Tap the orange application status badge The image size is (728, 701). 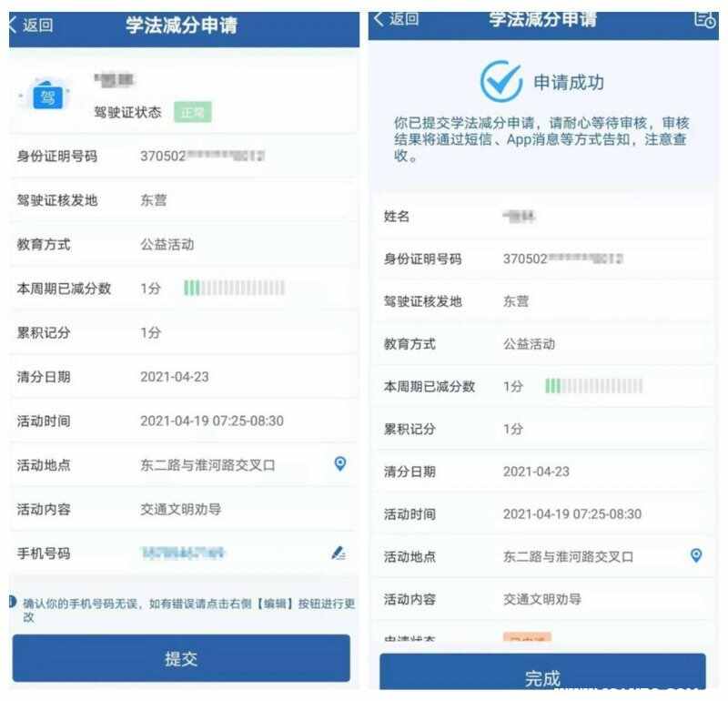(527, 636)
